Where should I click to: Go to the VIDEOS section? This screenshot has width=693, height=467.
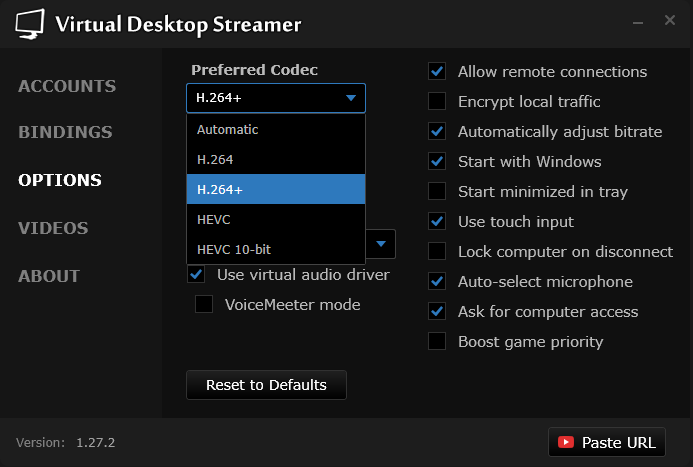(x=53, y=228)
